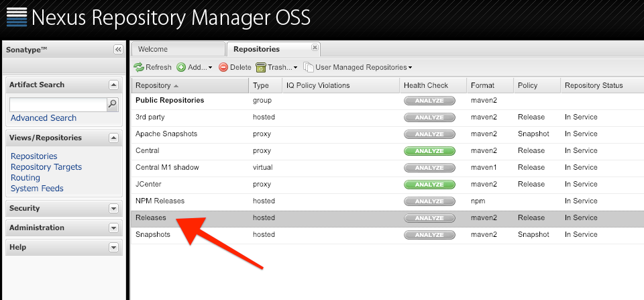644x300 pixels.
Task: Open the Trash dropdown menu
Action: [276, 67]
